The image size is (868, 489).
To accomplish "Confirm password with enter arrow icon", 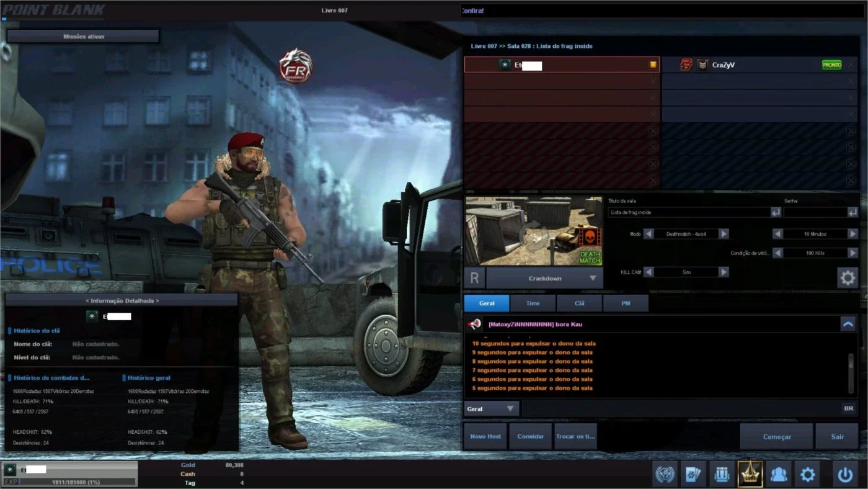I will tap(853, 212).
